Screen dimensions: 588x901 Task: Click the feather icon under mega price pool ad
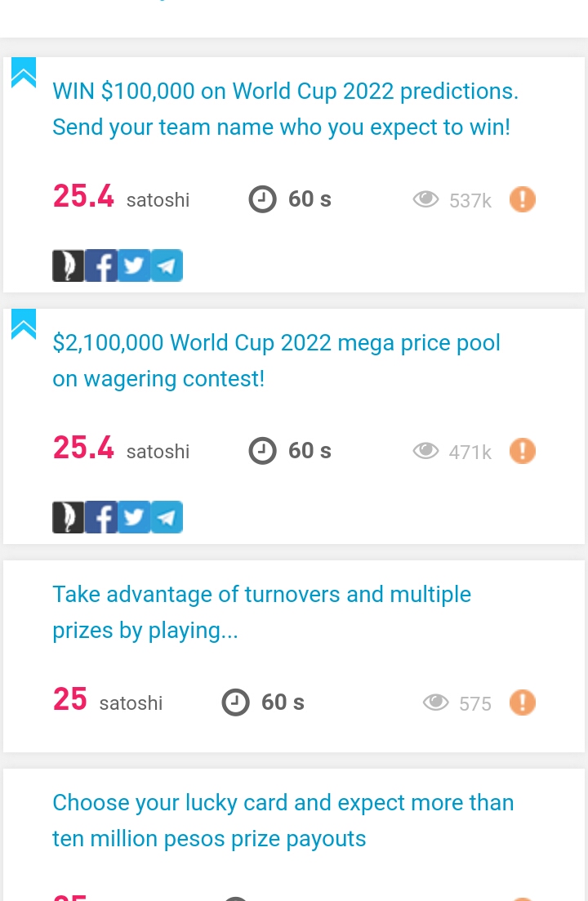(x=69, y=517)
